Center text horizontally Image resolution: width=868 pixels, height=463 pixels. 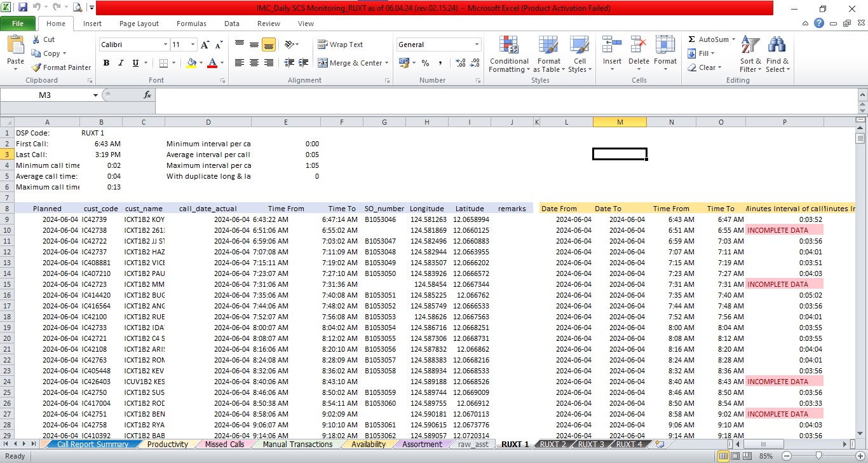[x=254, y=63]
